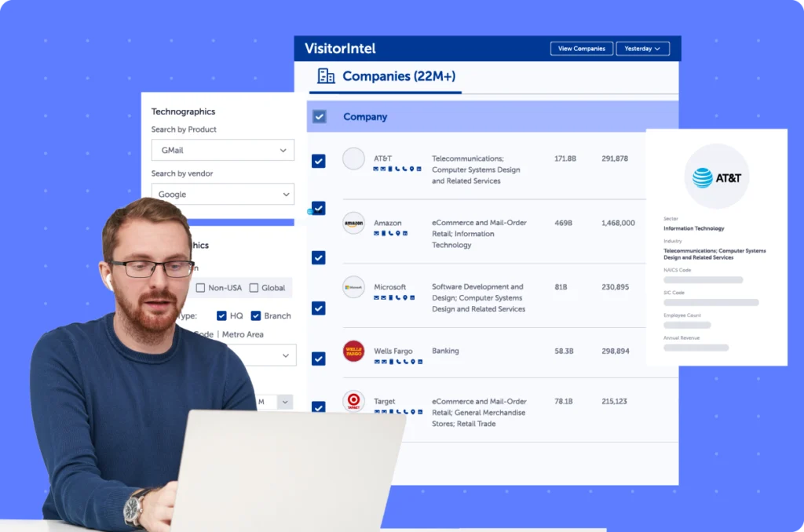Click Microsoft revenue value 81B
This screenshot has height=532, width=804.
click(x=561, y=287)
